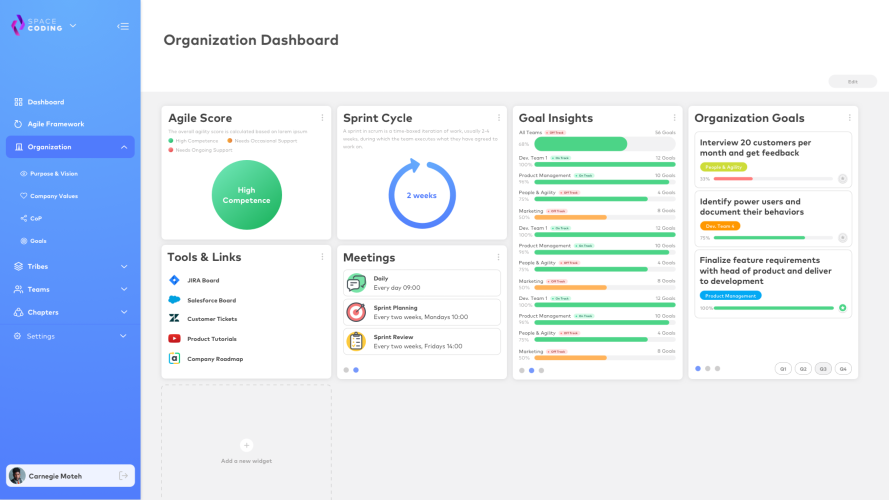Toggle completion of Interview 20 customers goal
889x500 pixels.
(843, 179)
